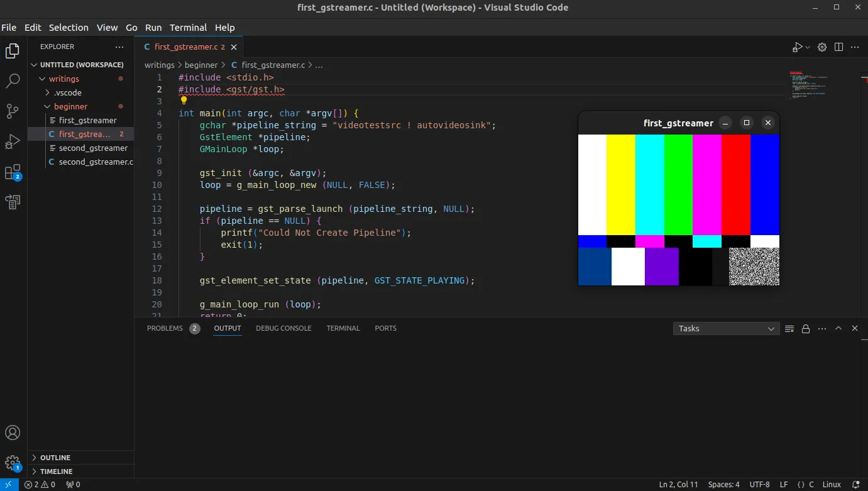This screenshot has width=868, height=491.
Task: Open the Go menu
Action: tap(131, 28)
